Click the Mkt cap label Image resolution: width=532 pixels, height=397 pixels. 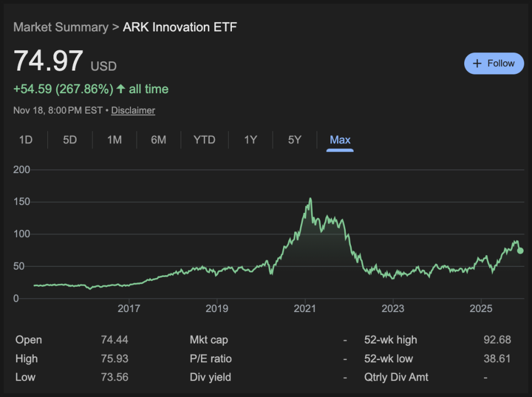pos(209,340)
